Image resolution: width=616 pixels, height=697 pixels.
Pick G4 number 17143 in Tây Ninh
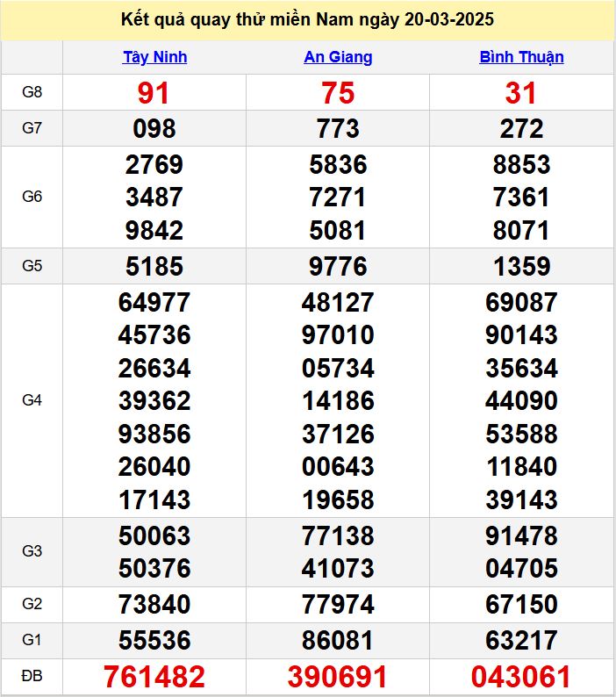click(154, 499)
